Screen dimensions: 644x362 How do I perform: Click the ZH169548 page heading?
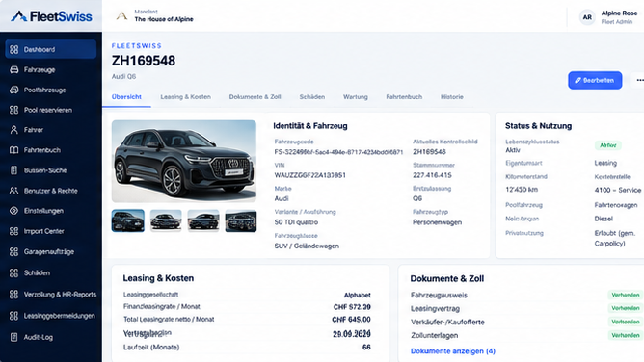(x=144, y=61)
